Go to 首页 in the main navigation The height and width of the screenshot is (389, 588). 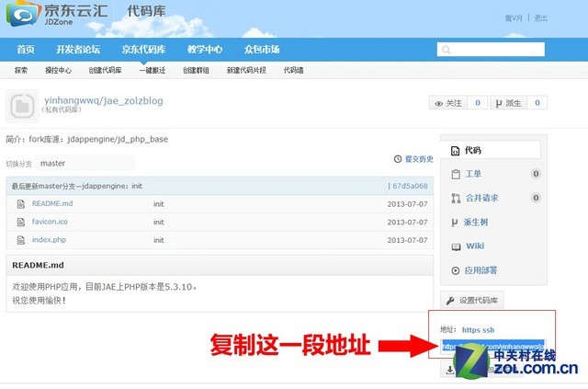click(26, 49)
